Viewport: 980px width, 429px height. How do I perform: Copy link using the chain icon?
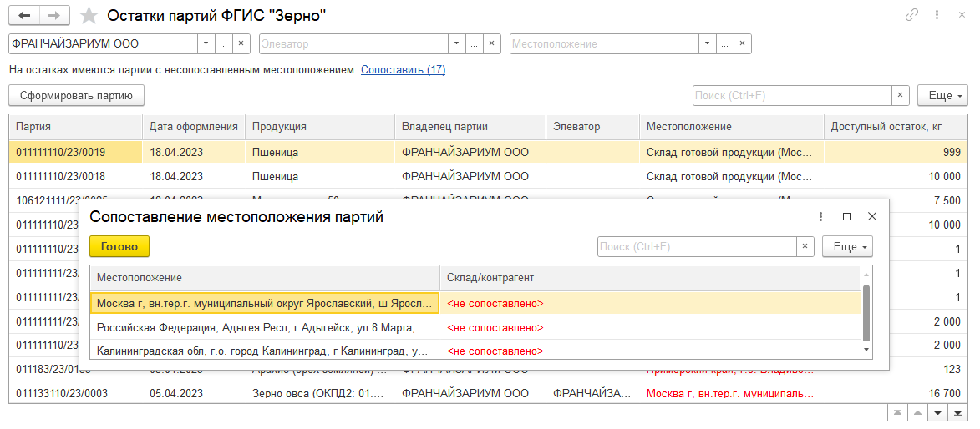(911, 16)
